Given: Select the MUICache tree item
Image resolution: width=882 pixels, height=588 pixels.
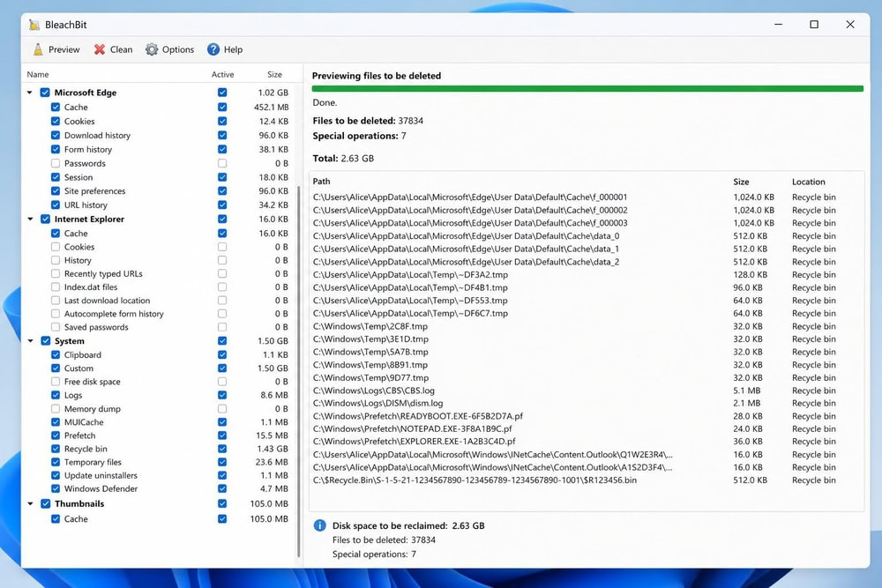Looking at the screenshot, I should (84, 422).
